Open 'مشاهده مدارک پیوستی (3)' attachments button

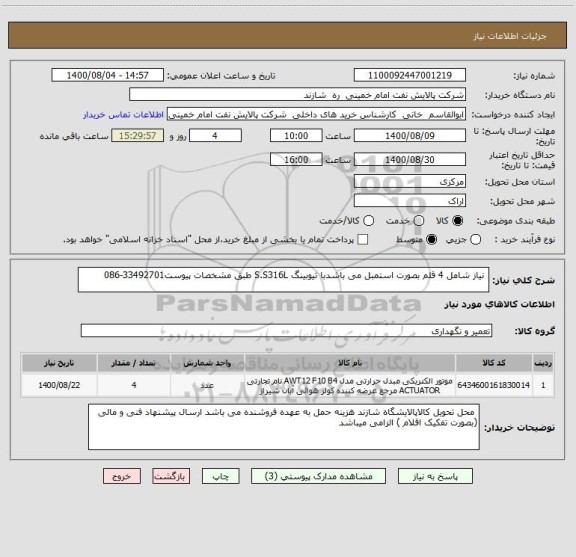click(x=318, y=476)
